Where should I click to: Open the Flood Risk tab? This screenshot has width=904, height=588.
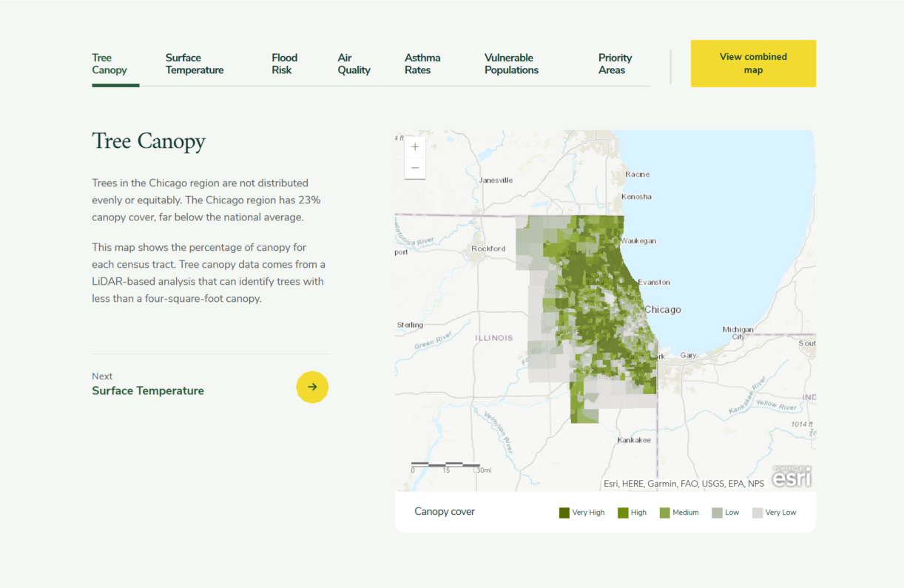284,64
